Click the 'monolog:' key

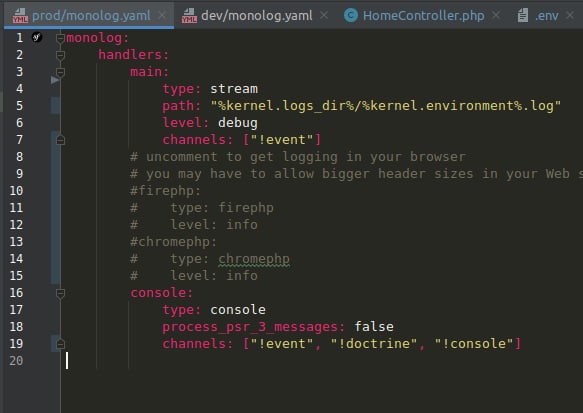click(97, 38)
